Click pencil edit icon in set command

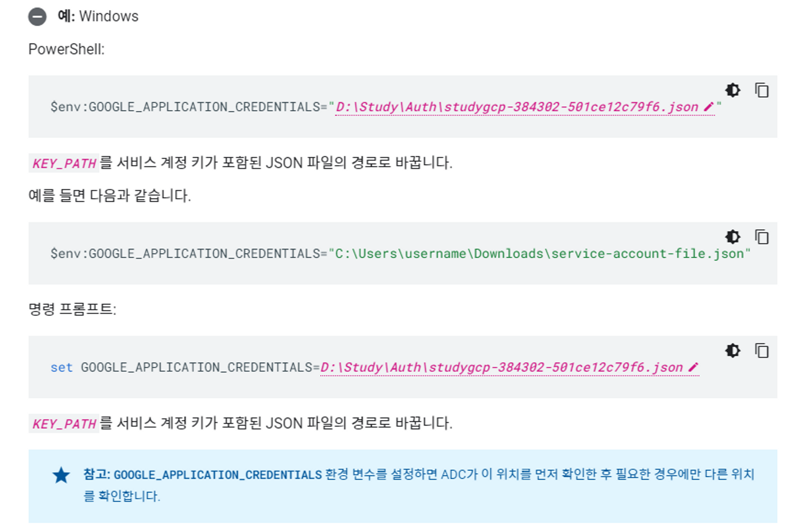coord(693,367)
